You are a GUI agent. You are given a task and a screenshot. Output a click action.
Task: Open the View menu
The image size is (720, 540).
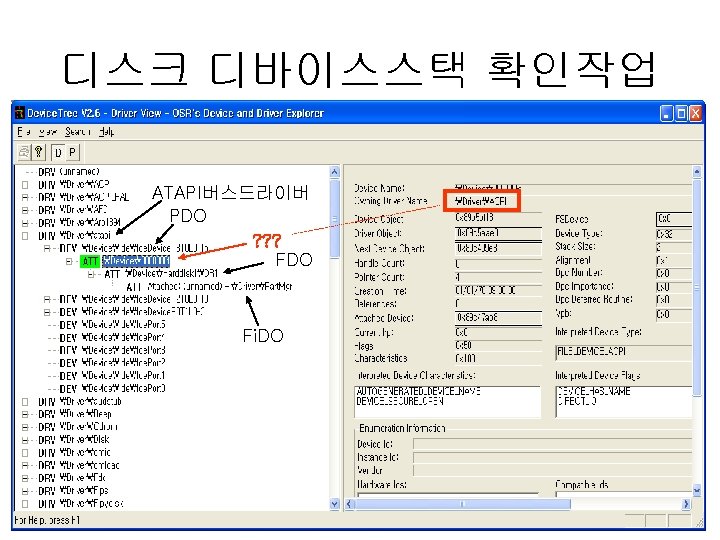pyautogui.click(x=48, y=132)
